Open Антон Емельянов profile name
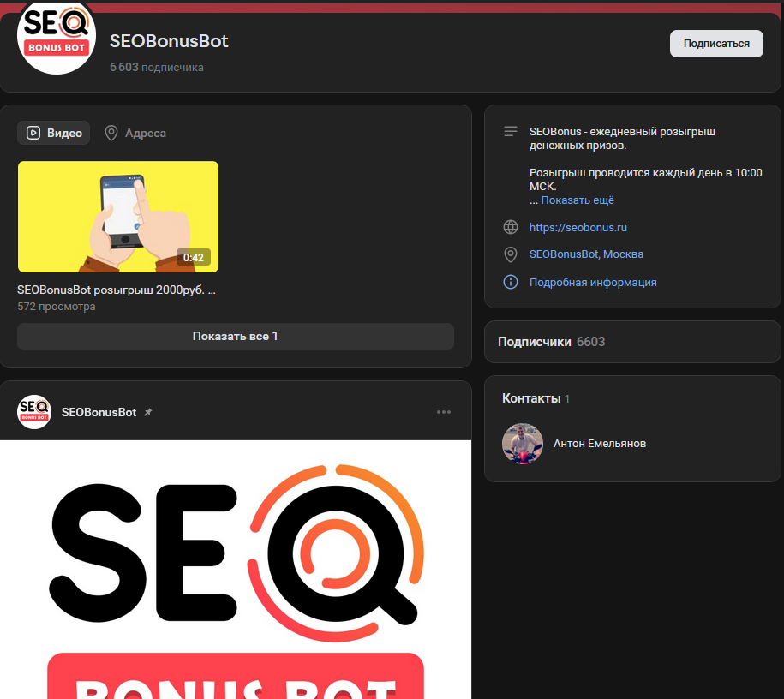This screenshot has height=699, width=784. click(x=600, y=444)
